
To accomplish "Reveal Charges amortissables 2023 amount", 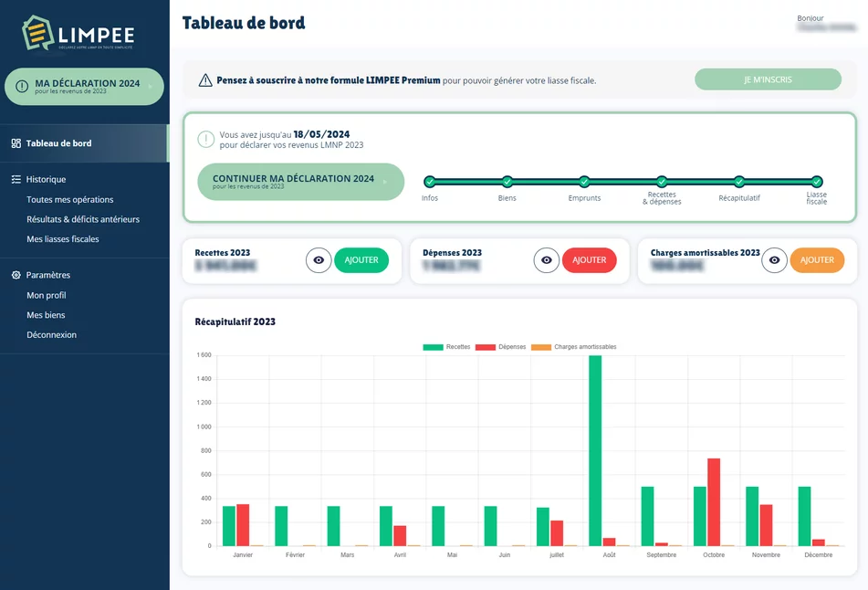I will 775,260.
